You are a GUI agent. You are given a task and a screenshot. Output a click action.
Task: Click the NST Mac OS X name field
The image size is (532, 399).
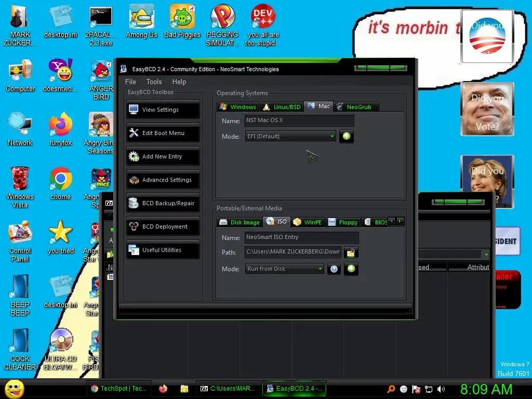tap(299, 121)
